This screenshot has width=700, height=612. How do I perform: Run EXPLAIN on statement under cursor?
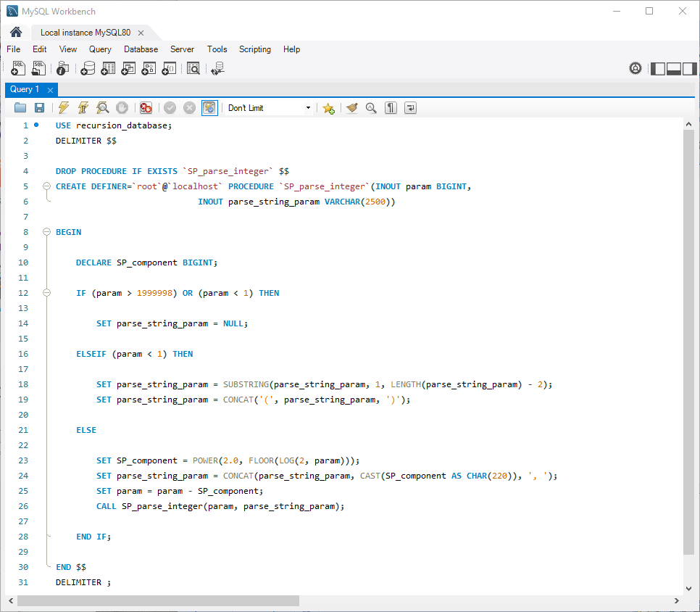pos(103,108)
